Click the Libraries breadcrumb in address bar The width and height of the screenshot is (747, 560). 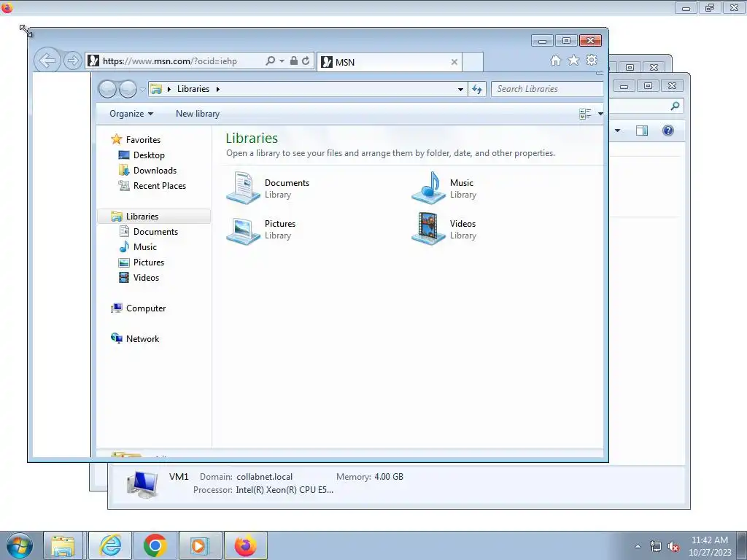click(x=193, y=89)
